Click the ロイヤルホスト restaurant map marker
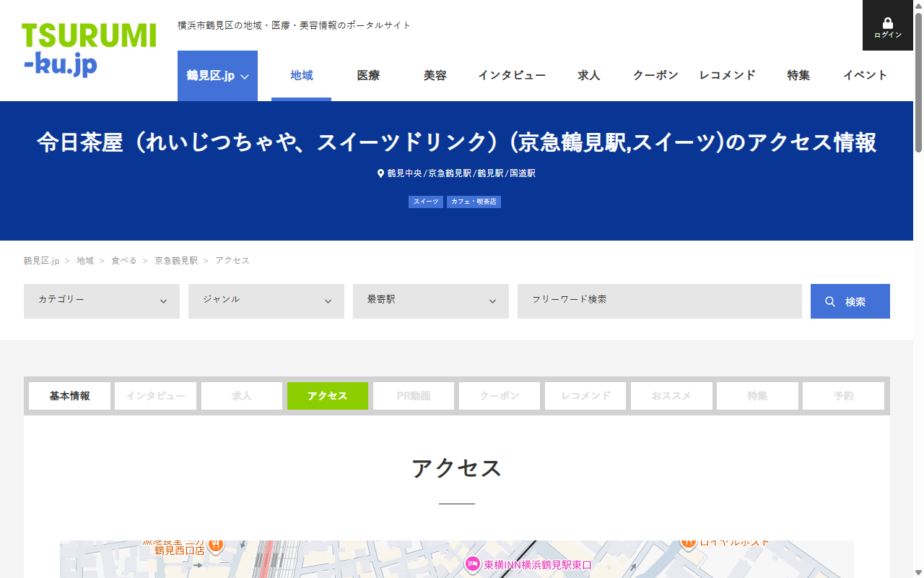 click(688, 542)
